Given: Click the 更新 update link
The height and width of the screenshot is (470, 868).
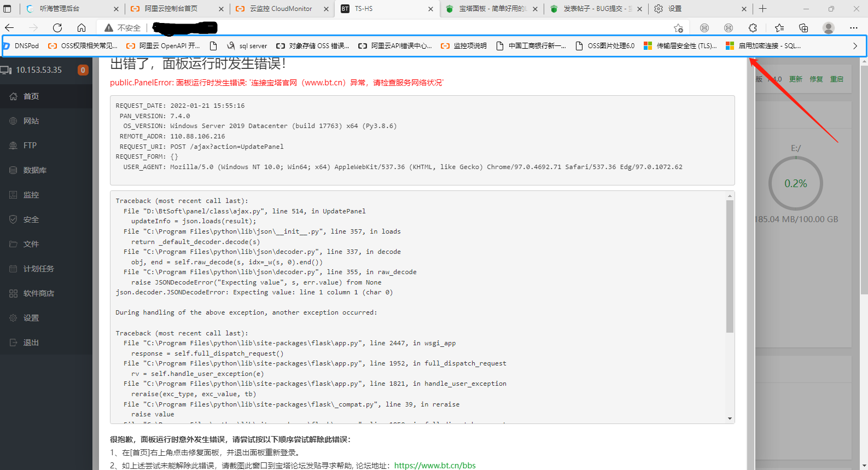Looking at the screenshot, I should coord(795,79).
